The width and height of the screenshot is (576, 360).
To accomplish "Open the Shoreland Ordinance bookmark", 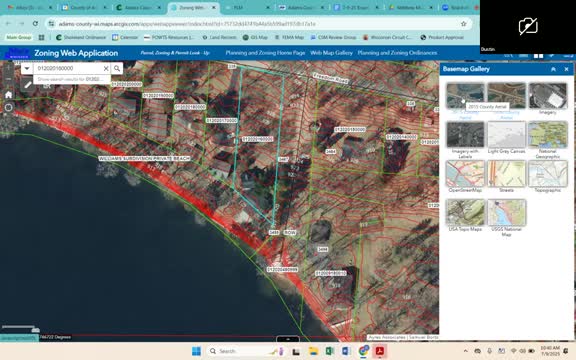I will pos(81,37).
